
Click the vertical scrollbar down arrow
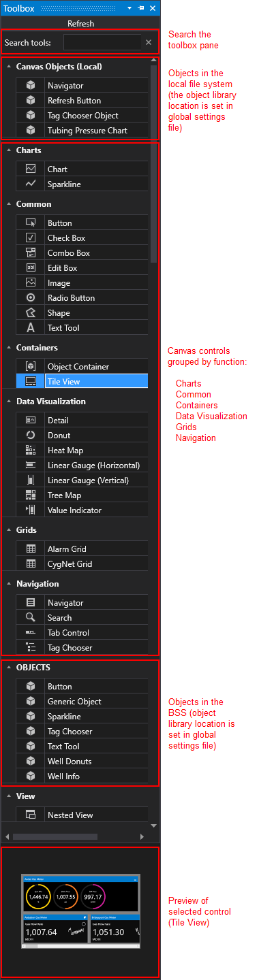point(153,826)
